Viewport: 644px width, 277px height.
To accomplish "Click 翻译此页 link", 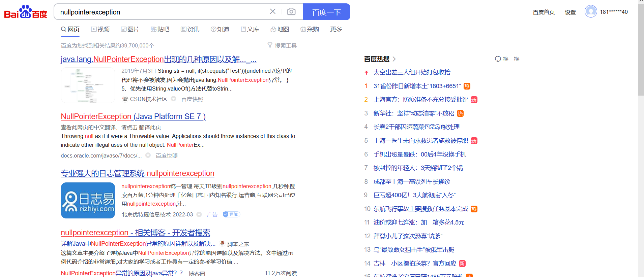I will tap(150, 127).
